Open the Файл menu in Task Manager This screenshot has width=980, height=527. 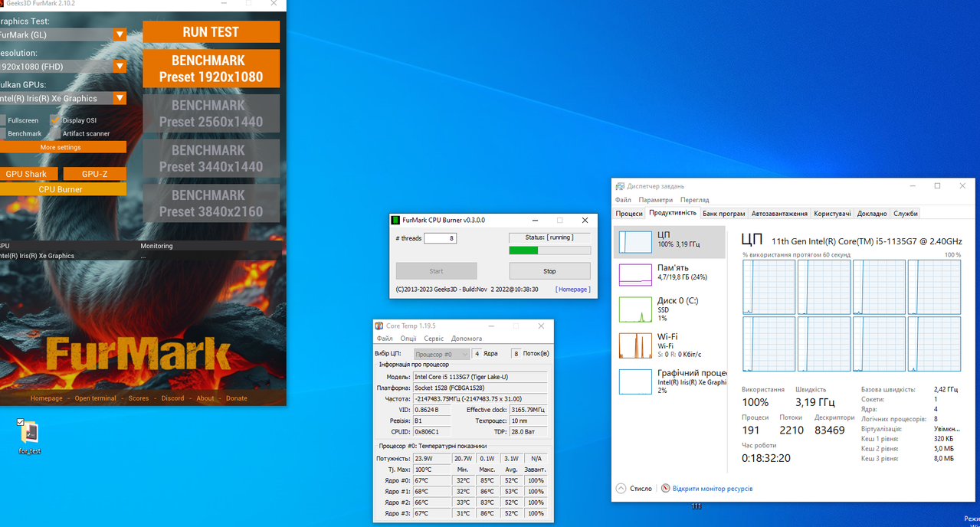pyautogui.click(x=623, y=200)
